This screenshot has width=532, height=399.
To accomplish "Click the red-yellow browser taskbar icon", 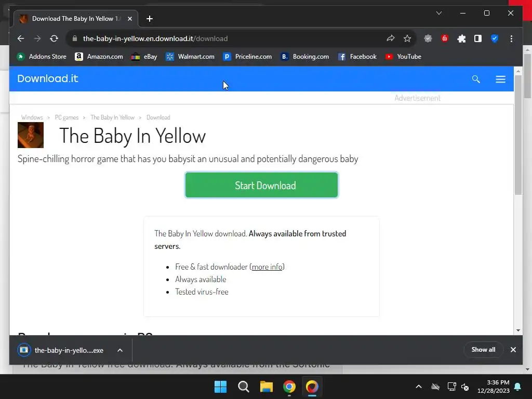I will [312, 387].
